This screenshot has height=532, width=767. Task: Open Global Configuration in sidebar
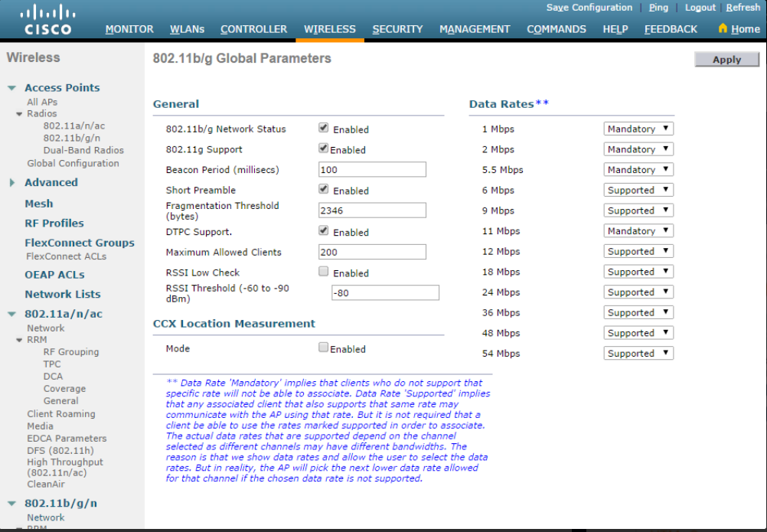(73, 163)
